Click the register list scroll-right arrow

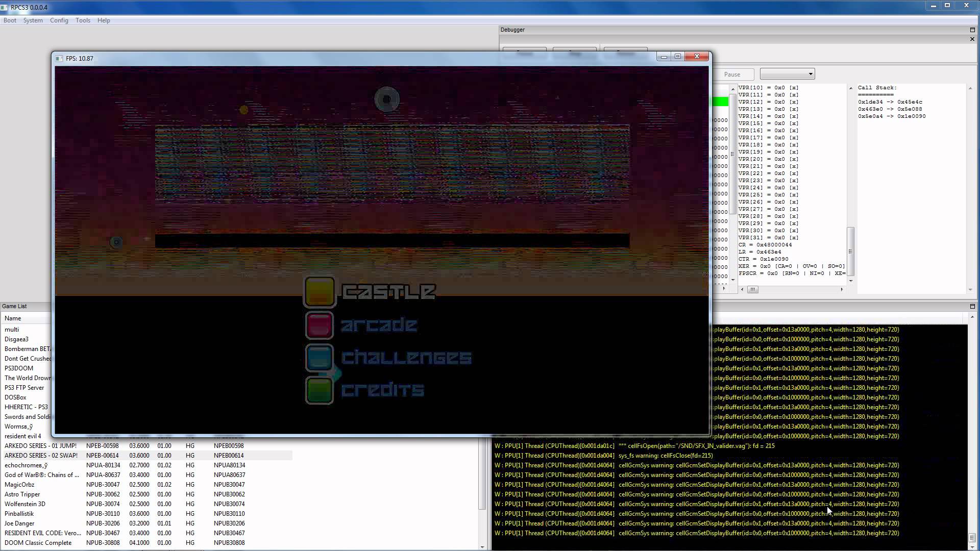[x=842, y=290]
